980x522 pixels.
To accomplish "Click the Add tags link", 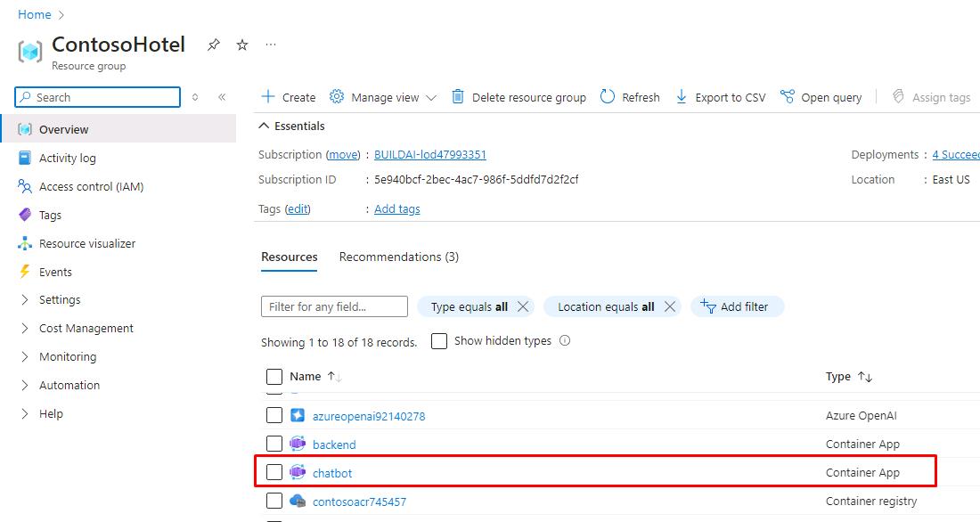I will [x=396, y=208].
